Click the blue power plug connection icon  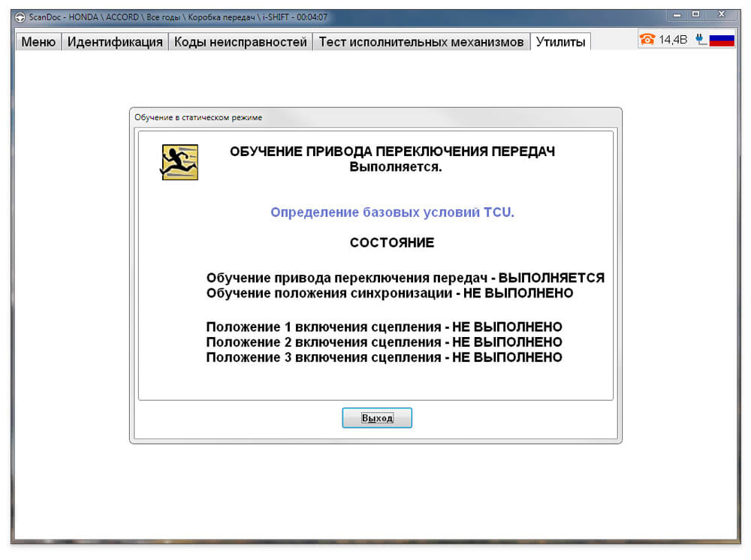pos(701,39)
